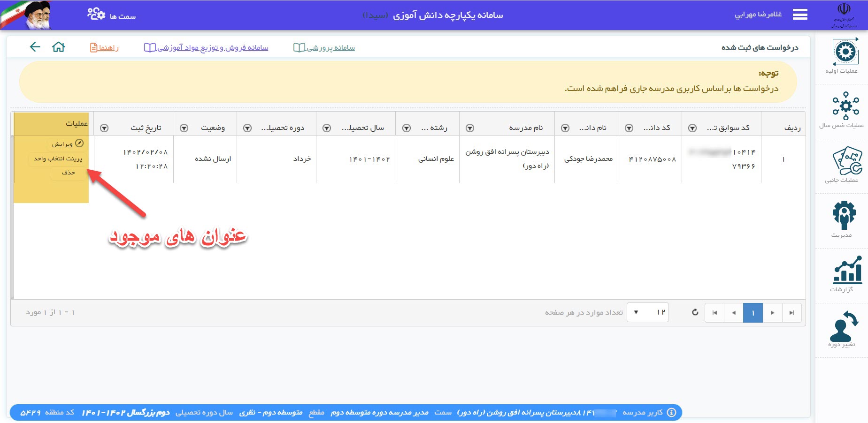Open the گزارشات reports icon
Viewport: 868px width, 423px height.
click(x=847, y=271)
